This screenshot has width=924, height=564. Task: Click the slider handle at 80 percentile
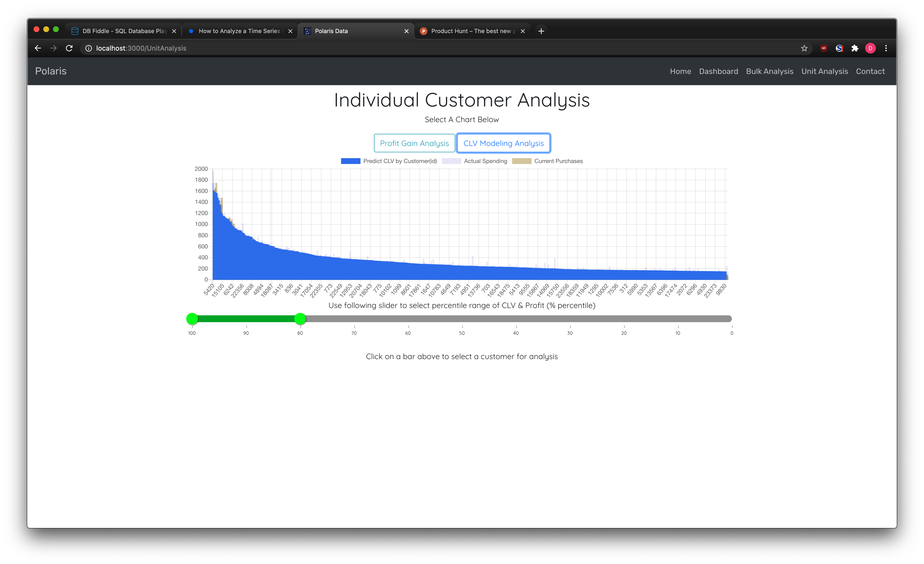pyautogui.click(x=300, y=318)
